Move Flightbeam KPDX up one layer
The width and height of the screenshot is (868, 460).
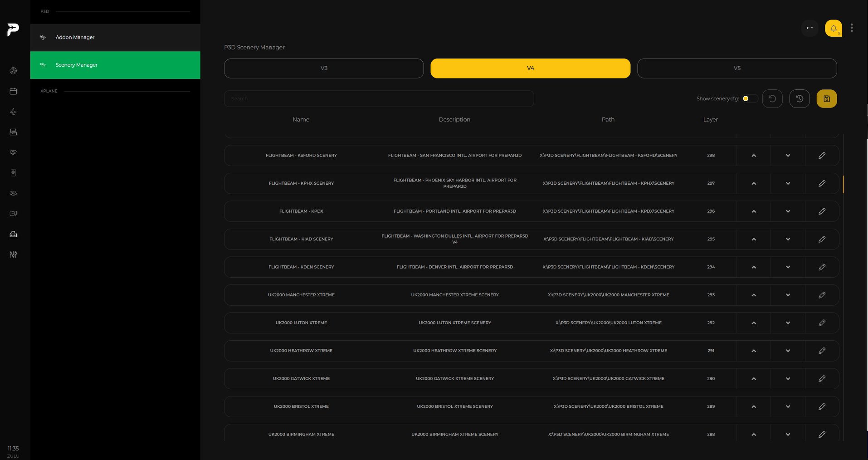coord(754,211)
